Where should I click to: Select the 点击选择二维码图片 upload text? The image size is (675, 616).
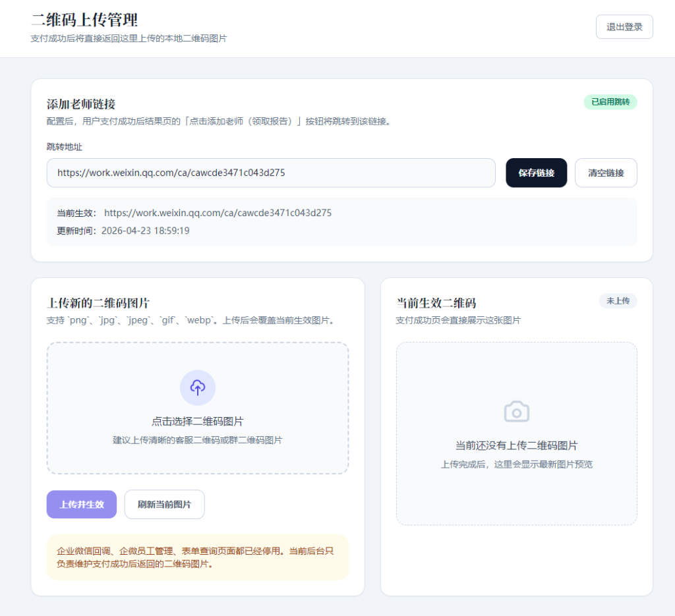[197, 422]
